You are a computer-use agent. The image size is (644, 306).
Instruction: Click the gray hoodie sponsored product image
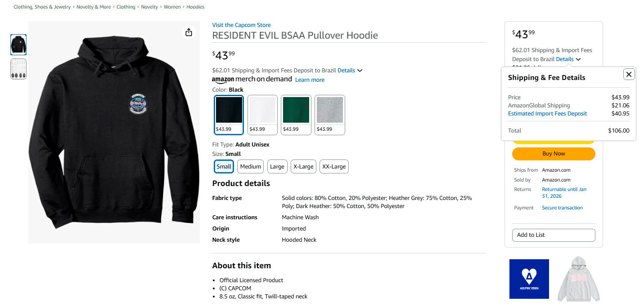pyautogui.click(x=578, y=279)
